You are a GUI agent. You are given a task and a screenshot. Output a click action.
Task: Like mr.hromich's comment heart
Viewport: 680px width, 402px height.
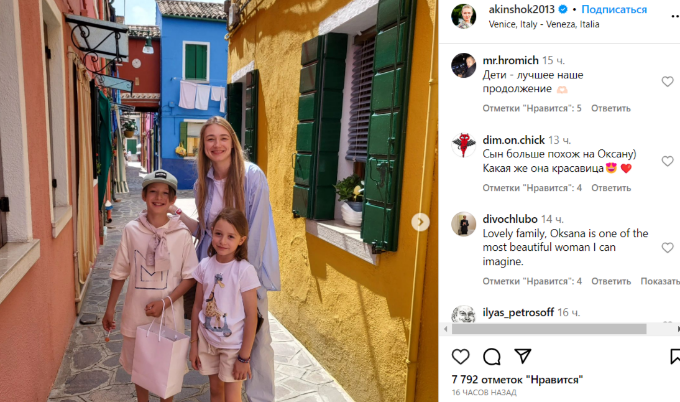pyautogui.click(x=667, y=81)
